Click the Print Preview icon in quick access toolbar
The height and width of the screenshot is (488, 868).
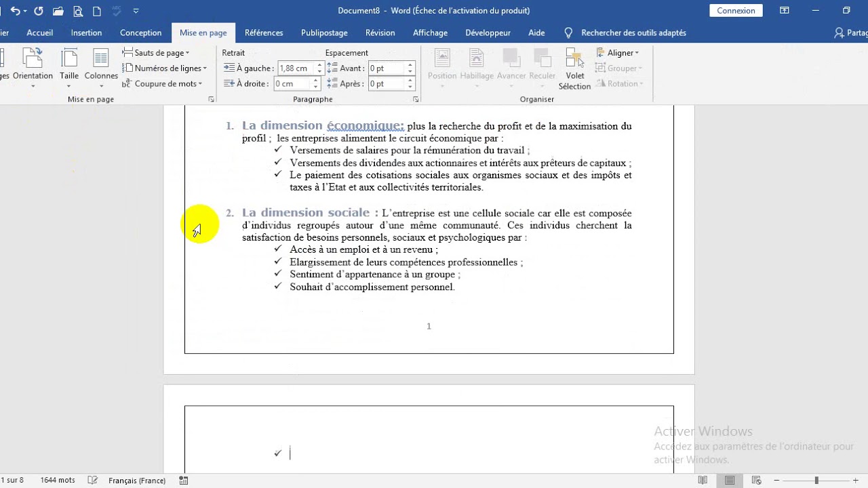(78, 11)
